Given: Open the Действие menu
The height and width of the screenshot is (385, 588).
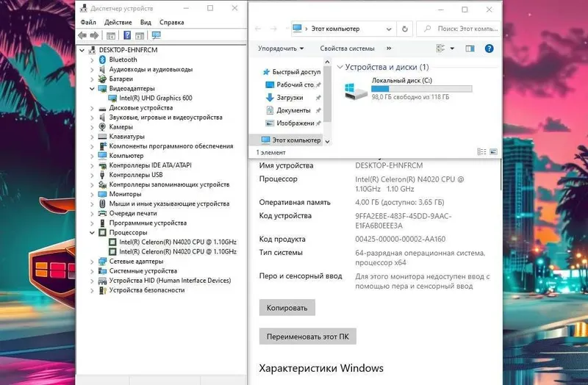Looking at the screenshot, I should coord(118,22).
